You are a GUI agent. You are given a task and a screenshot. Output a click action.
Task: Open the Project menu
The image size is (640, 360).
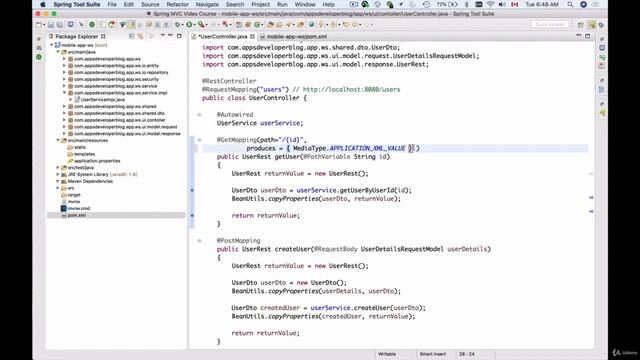(260, 4)
